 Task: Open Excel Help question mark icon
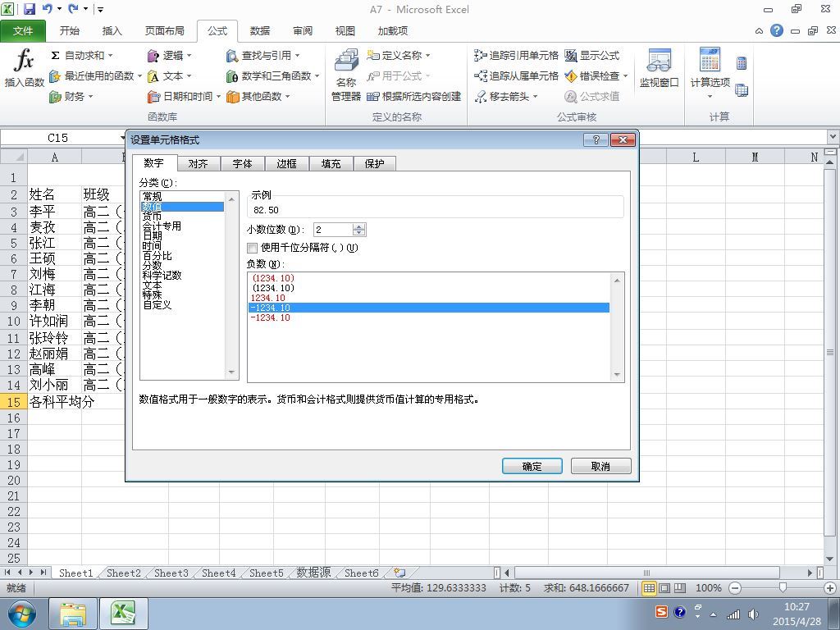tap(777, 30)
